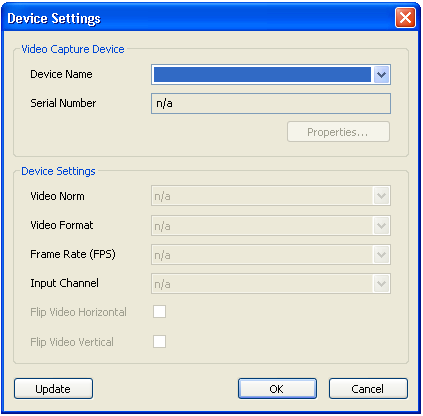Click the Input Channel n/a field

click(x=271, y=284)
